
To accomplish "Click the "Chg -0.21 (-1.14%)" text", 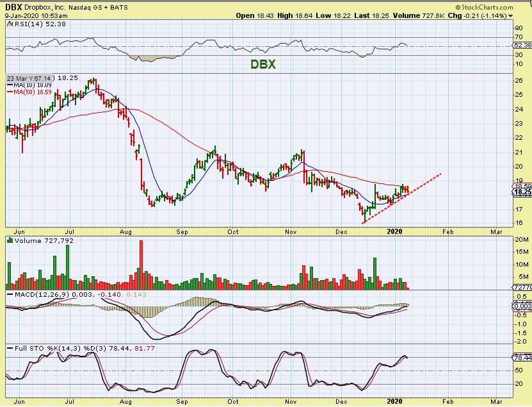I will tap(478, 15).
